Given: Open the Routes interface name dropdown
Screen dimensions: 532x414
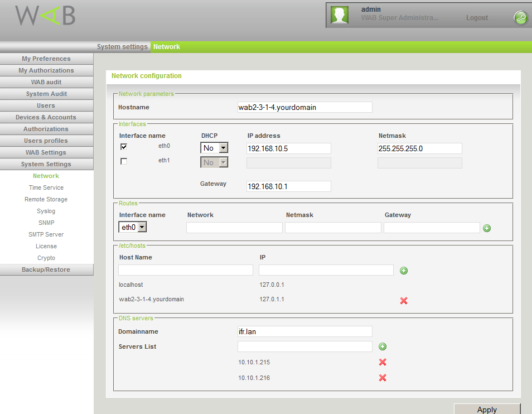Looking at the screenshot, I should (x=133, y=227).
